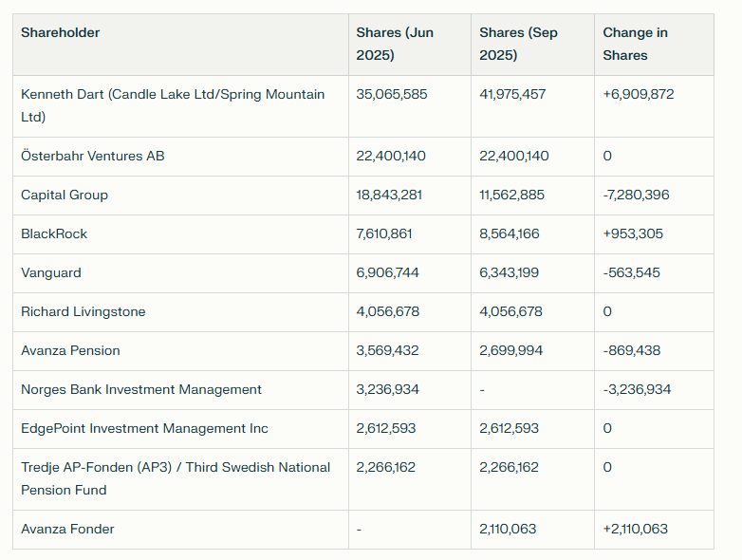
Task: Click the Vanguard shareholder cell
Action: click(51, 272)
